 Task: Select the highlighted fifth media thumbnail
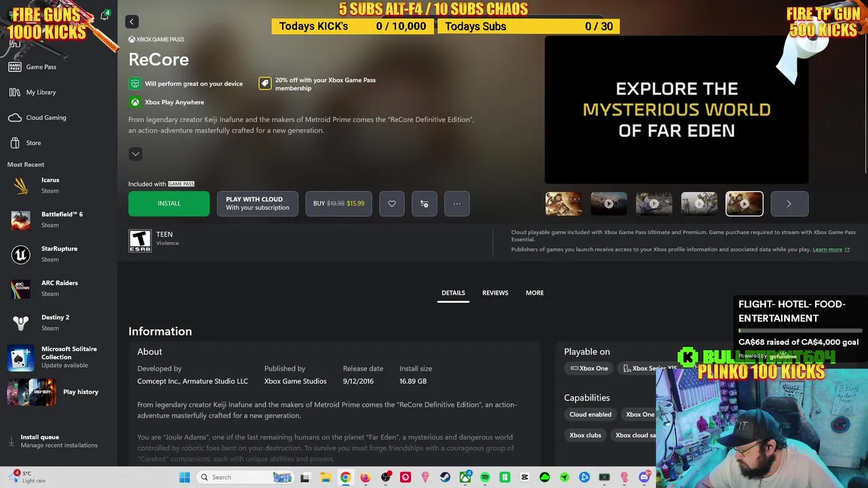pyautogui.click(x=745, y=203)
